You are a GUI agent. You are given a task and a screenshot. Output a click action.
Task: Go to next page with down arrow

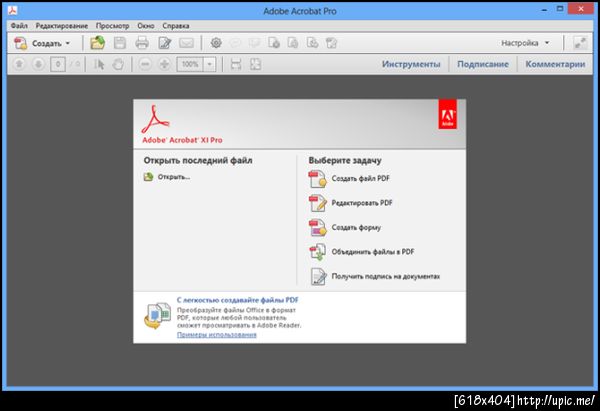point(38,64)
